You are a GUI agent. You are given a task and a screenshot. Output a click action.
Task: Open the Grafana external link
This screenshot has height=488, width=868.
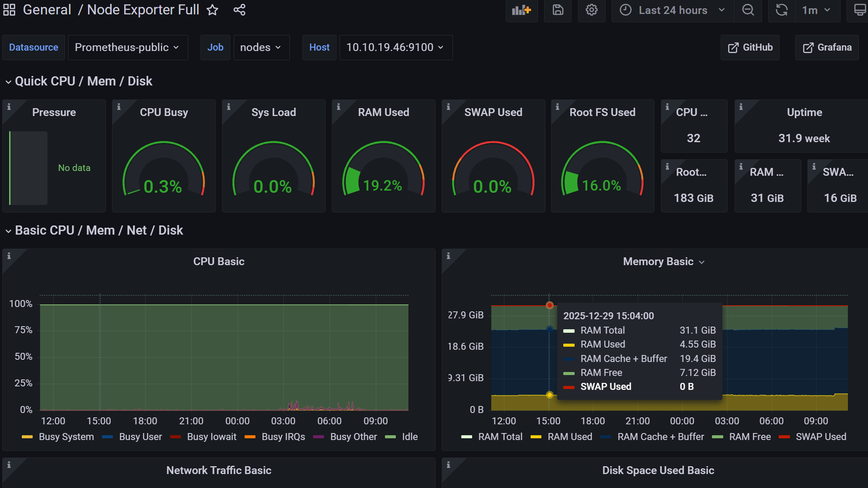(827, 48)
